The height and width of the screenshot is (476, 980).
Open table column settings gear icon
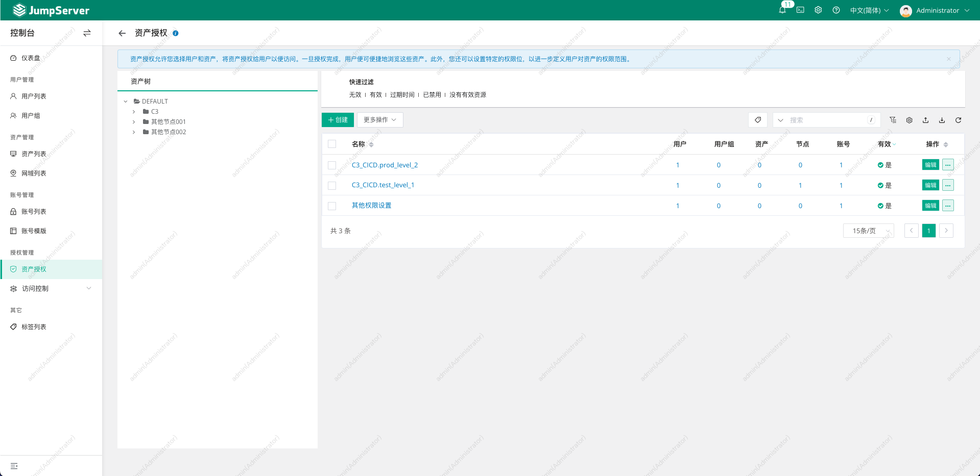(909, 120)
